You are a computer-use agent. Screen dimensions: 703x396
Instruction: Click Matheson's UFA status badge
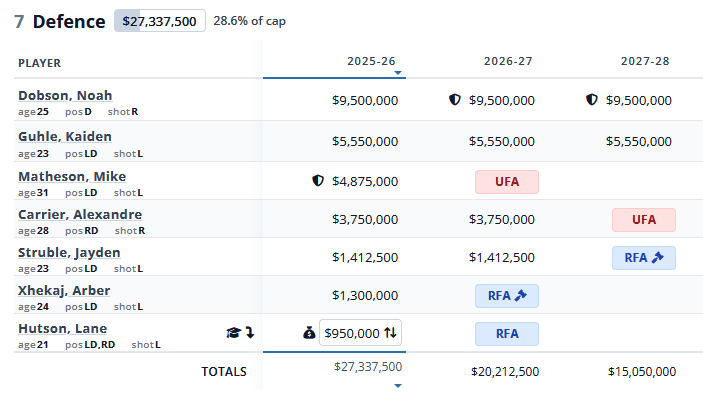pos(507,182)
